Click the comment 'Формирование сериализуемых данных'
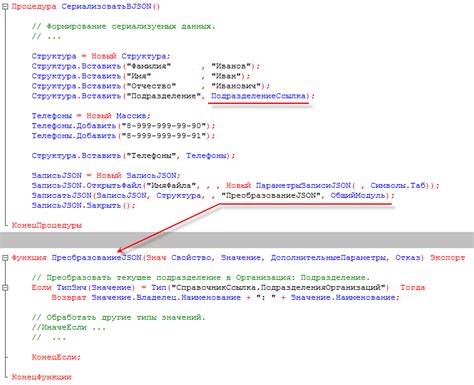The width and height of the screenshot is (474, 385). point(124,26)
